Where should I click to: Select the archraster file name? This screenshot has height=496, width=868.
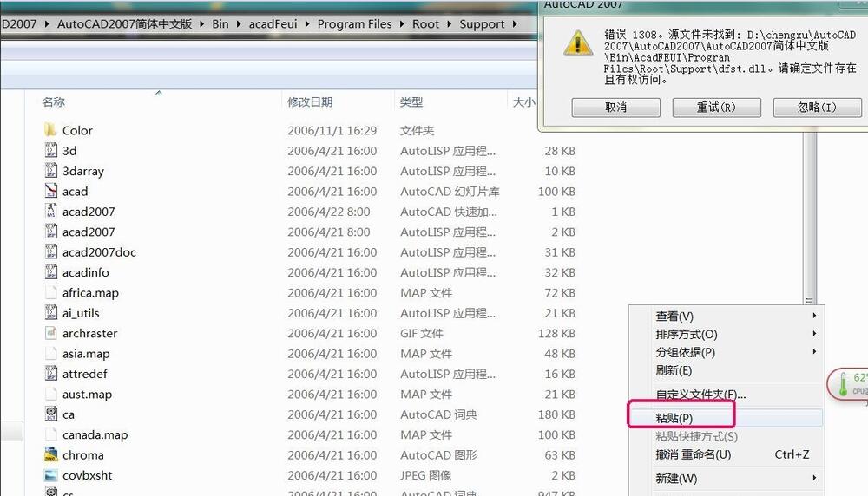tap(89, 334)
